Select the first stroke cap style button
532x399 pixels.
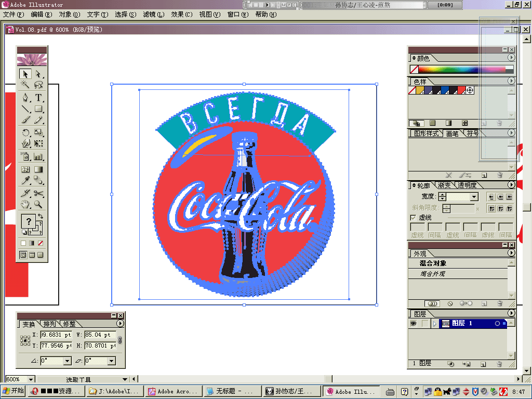click(491, 197)
